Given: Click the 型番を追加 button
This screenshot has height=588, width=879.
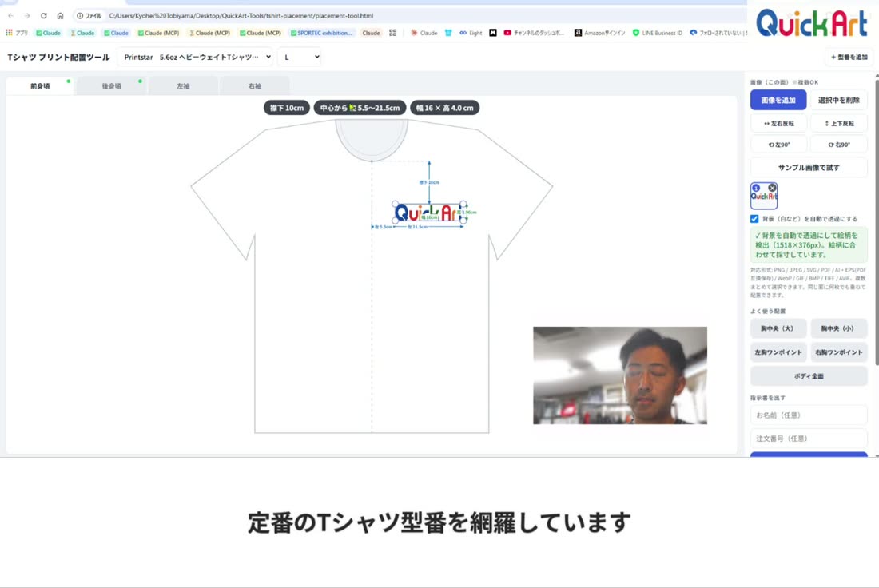Looking at the screenshot, I should pyautogui.click(x=849, y=58).
